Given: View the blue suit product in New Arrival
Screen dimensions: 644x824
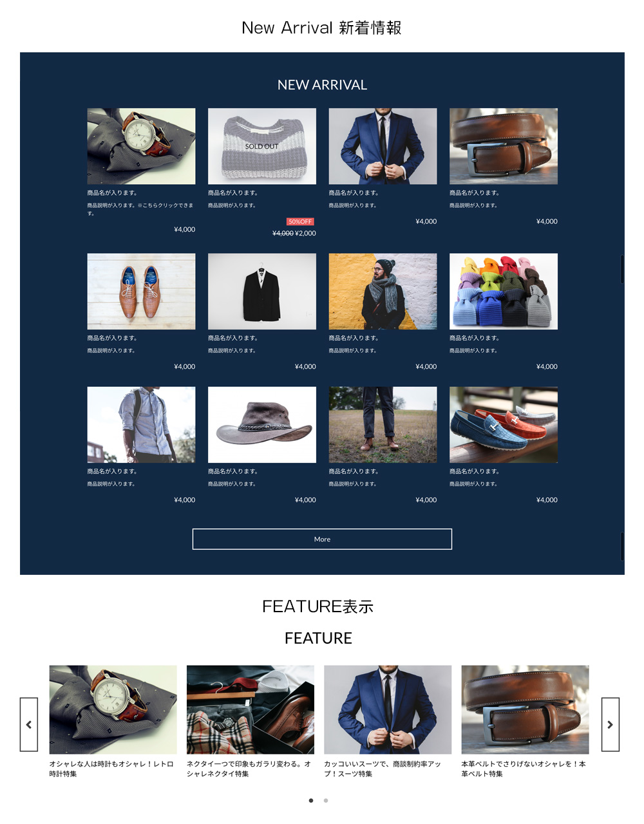Looking at the screenshot, I should pos(383,146).
